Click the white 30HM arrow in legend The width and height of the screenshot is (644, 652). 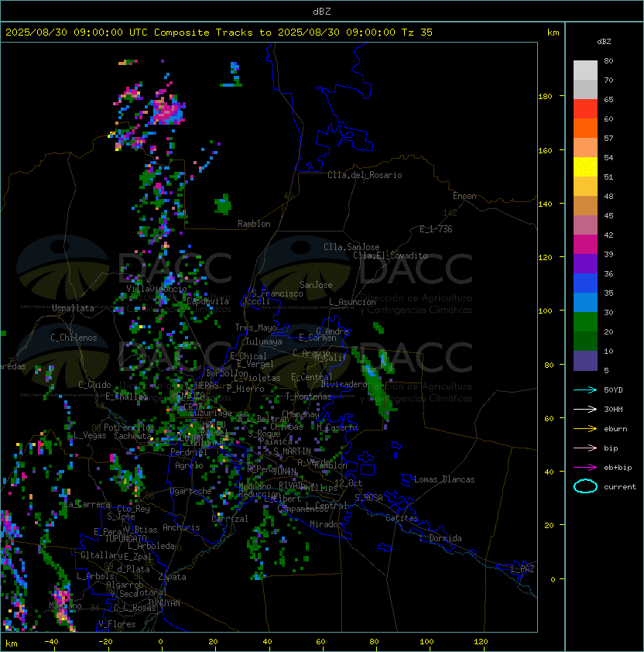(x=585, y=409)
